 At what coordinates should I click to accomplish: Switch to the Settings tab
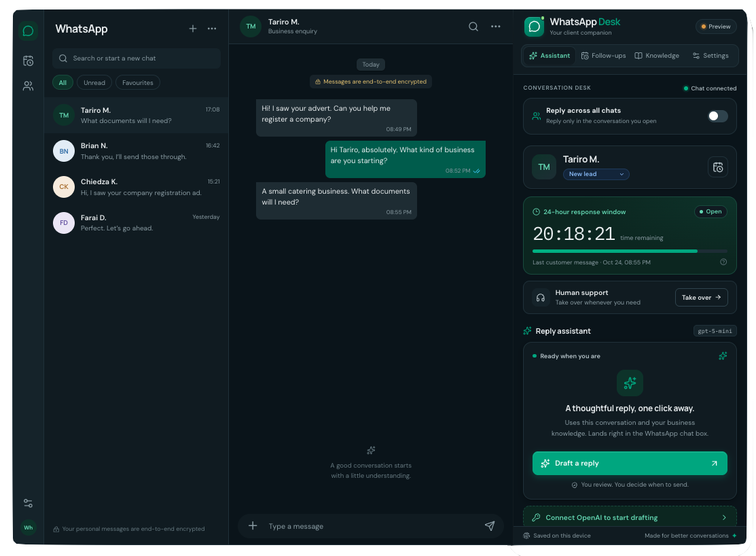(710, 56)
